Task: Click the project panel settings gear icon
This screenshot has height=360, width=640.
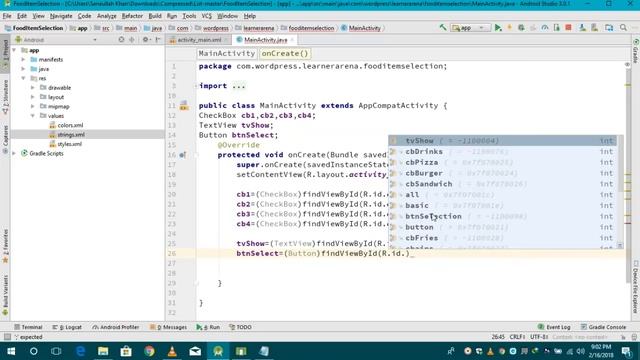Action: click(146, 40)
